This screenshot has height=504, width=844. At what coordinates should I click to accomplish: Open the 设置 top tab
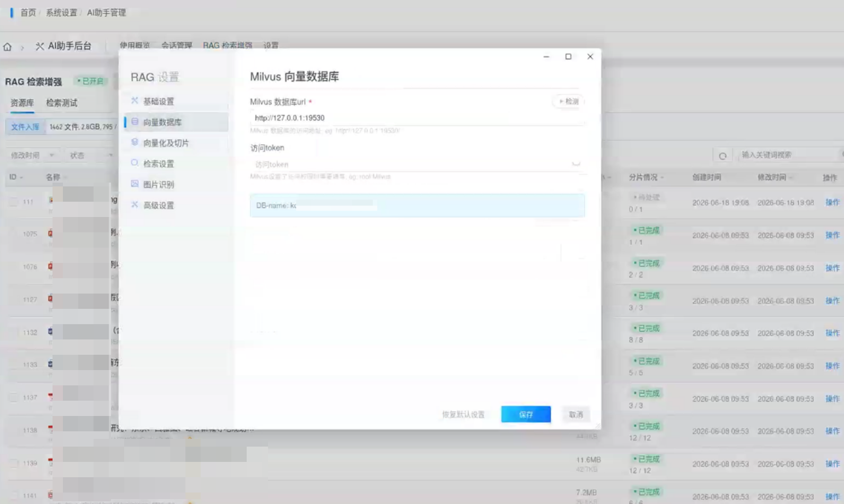pos(271,45)
